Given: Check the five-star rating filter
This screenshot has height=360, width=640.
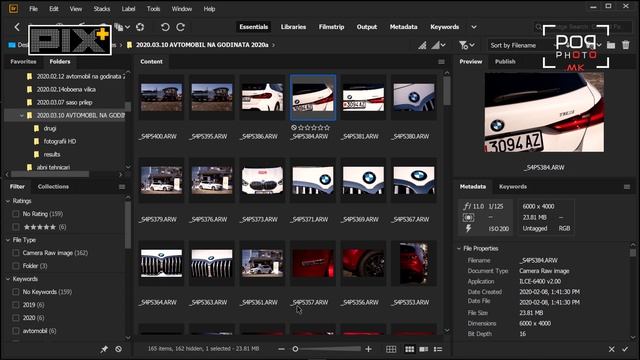Looking at the screenshot, I should pyautogui.click(x=16, y=227).
